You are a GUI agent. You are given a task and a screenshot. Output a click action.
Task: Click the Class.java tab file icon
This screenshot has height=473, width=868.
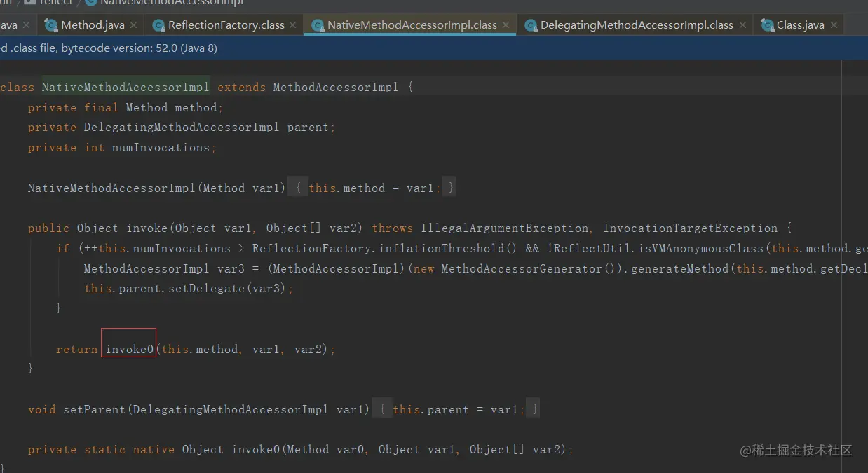click(x=768, y=25)
